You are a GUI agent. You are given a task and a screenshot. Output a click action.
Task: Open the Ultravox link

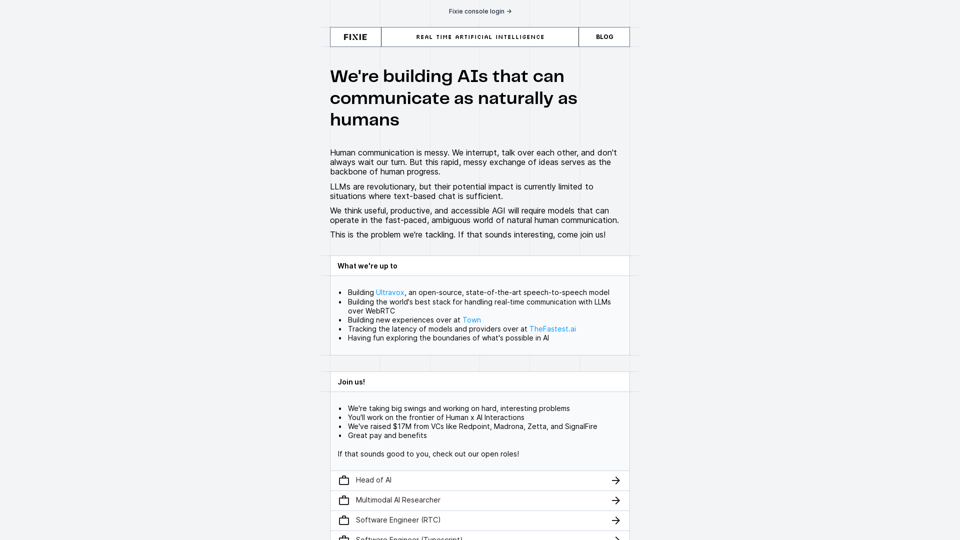390,293
